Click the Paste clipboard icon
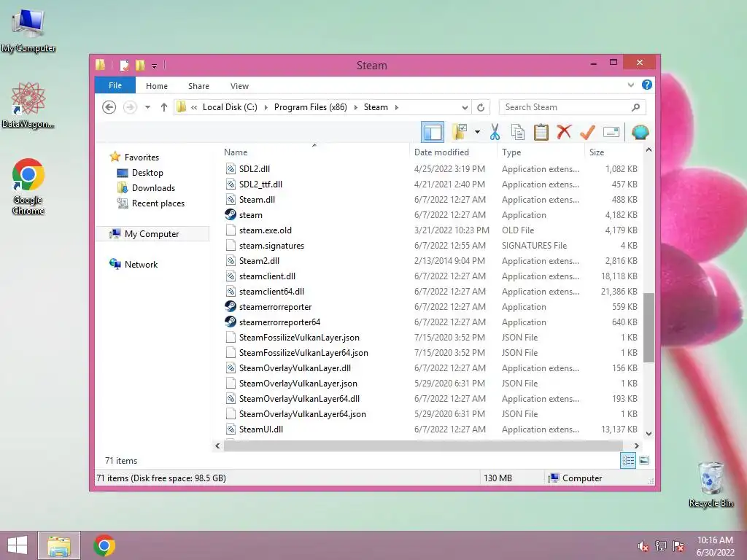747x560 pixels. tap(541, 133)
